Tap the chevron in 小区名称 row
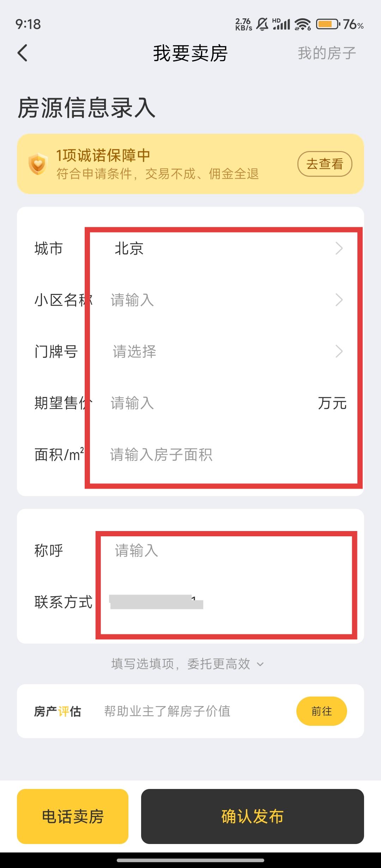Viewport: 381px width, 868px height. [x=339, y=300]
